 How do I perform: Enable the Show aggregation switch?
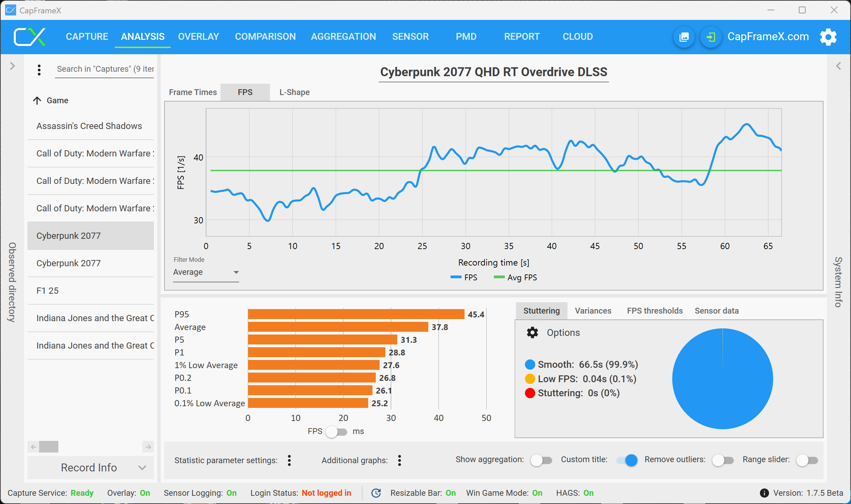click(x=541, y=460)
